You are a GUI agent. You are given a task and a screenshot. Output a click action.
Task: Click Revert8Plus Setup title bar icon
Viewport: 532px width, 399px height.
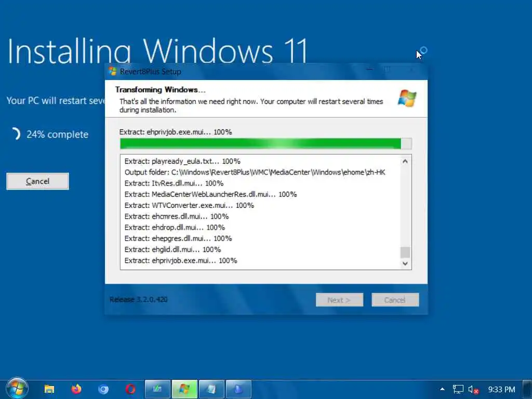click(x=113, y=71)
